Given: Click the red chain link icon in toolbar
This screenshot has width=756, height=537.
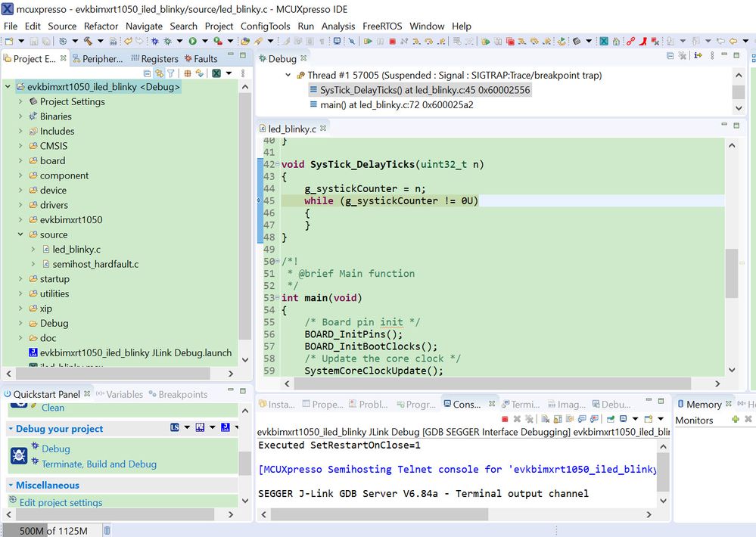Looking at the screenshot, I should pyautogui.click(x=630, y=42).
